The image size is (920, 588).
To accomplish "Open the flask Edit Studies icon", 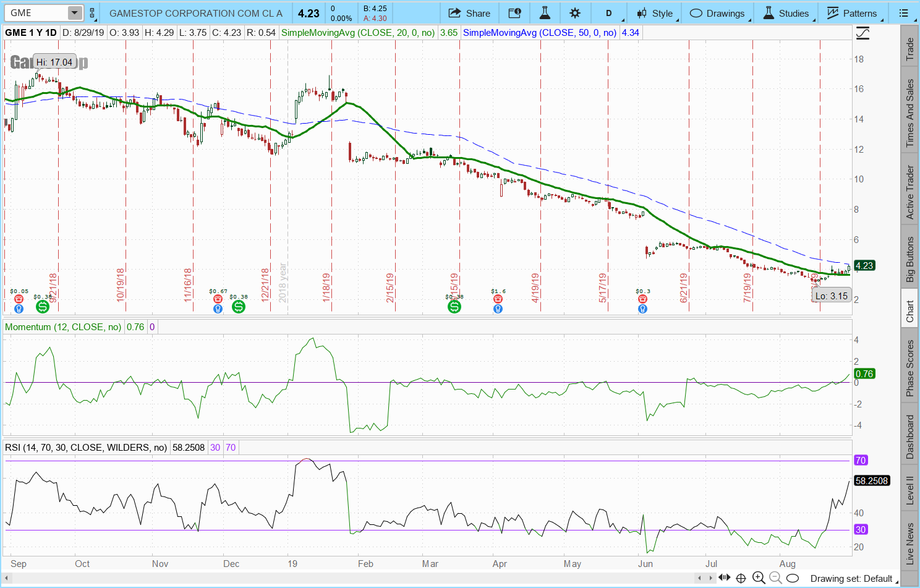I will [545, 13].
